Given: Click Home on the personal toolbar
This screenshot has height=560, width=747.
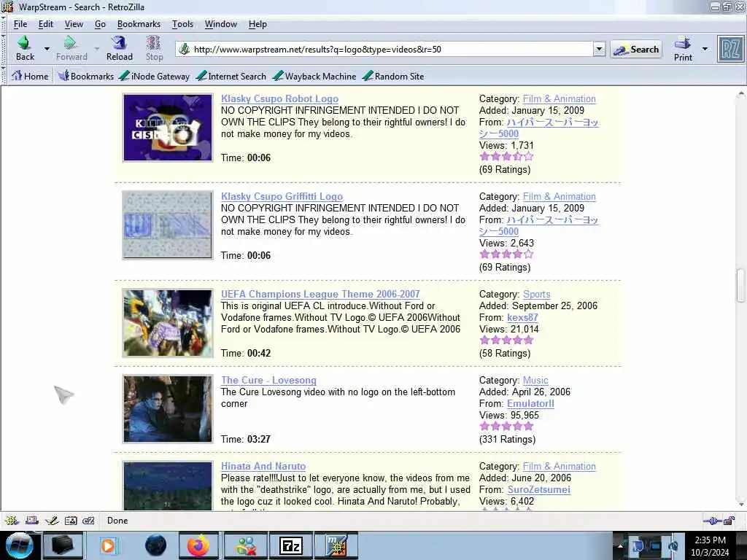Looking at the screenshot, I should click(x=30, y=76).
